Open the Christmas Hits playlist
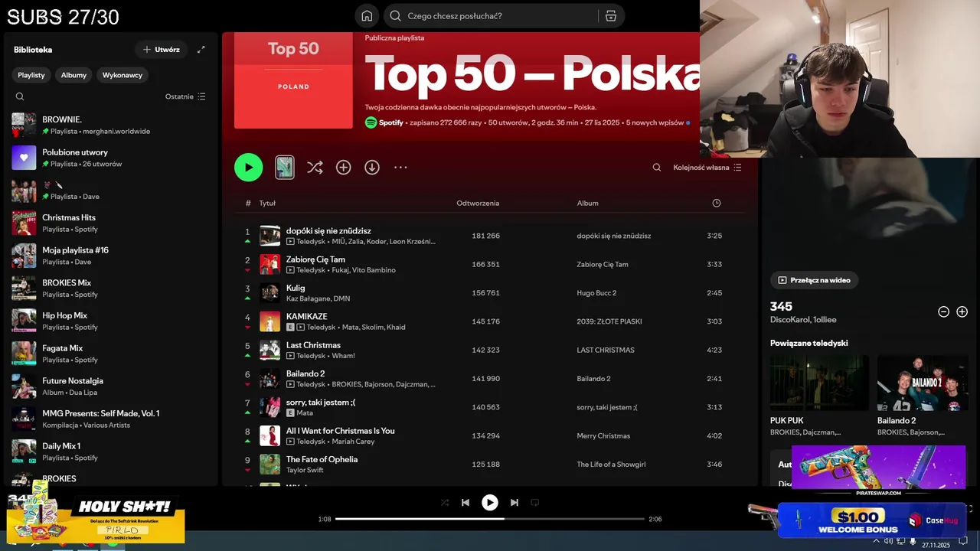This screenshot has height=551, width=980. coord(111,223)
